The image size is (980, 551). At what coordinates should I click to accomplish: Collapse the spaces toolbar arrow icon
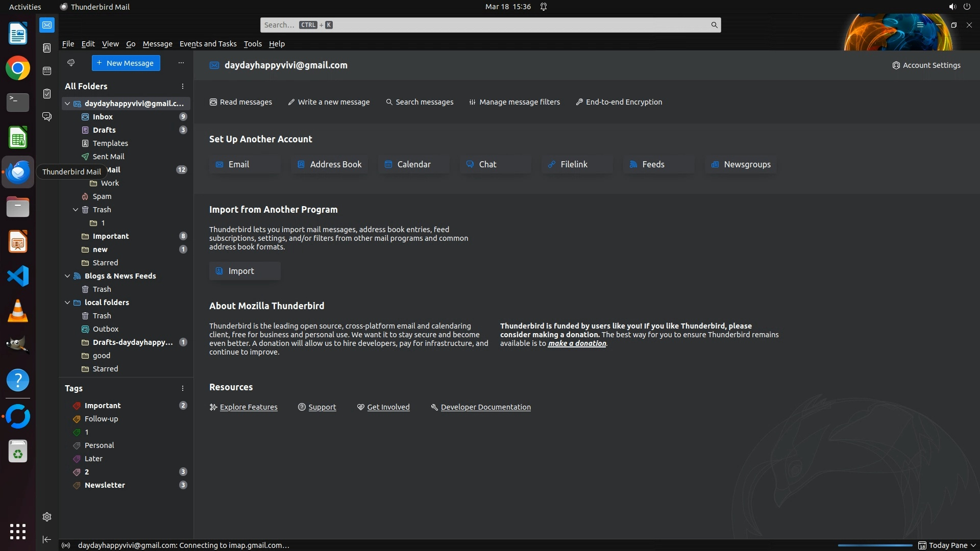[47, 539]
